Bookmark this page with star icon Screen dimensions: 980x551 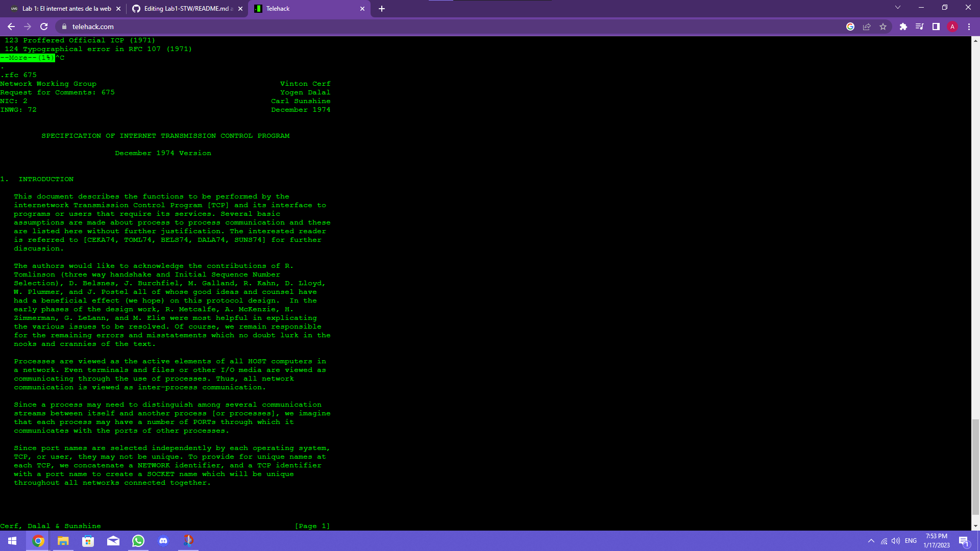pyautogui.click(x=883, y=27)
